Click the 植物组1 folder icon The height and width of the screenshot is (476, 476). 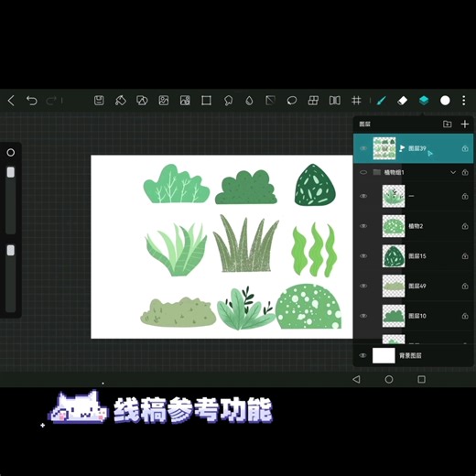click(377, 172)
